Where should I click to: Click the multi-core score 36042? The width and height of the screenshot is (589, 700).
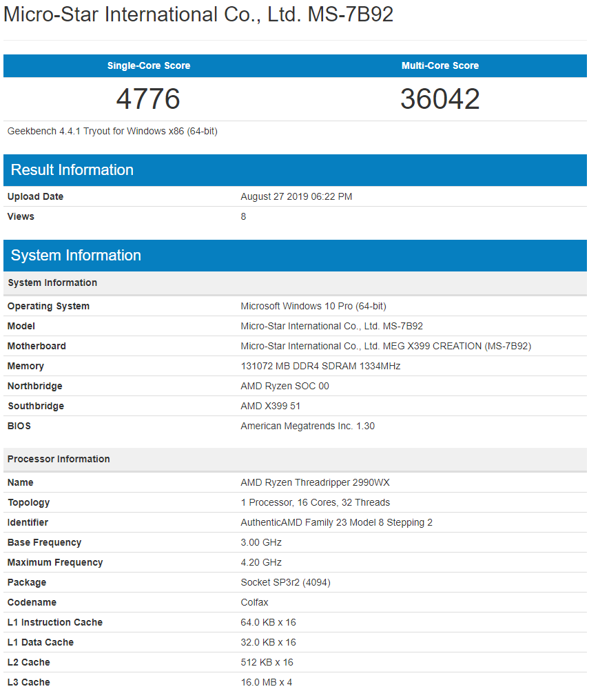pyautogui.click(x=440, y=99)
